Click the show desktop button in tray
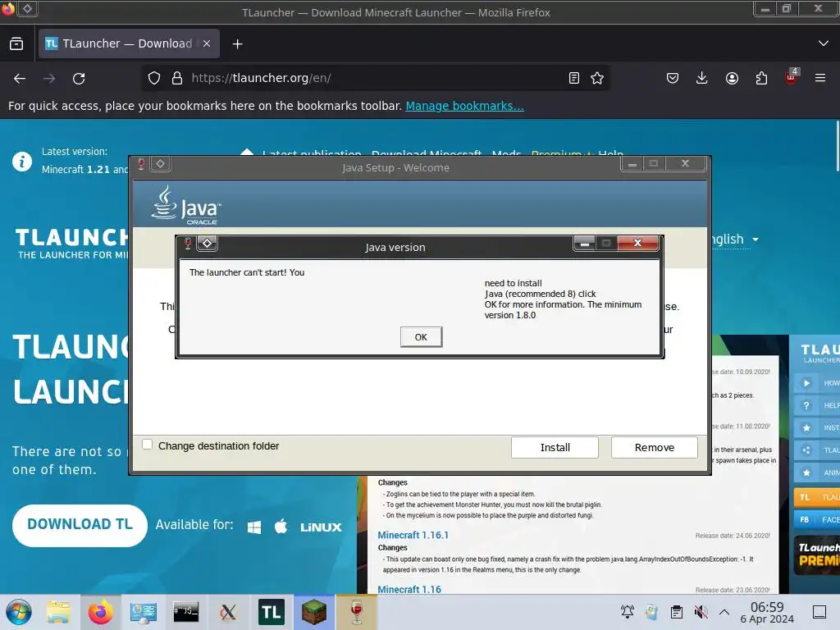Image resolution: width=840 pixels, height=630 pixels. coord(819,612)
